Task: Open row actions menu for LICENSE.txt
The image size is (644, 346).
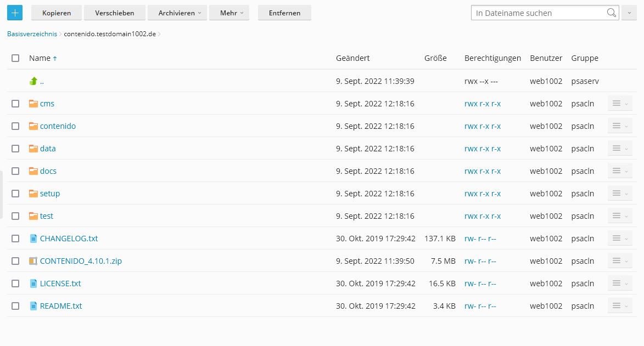Action: [620, 283]
